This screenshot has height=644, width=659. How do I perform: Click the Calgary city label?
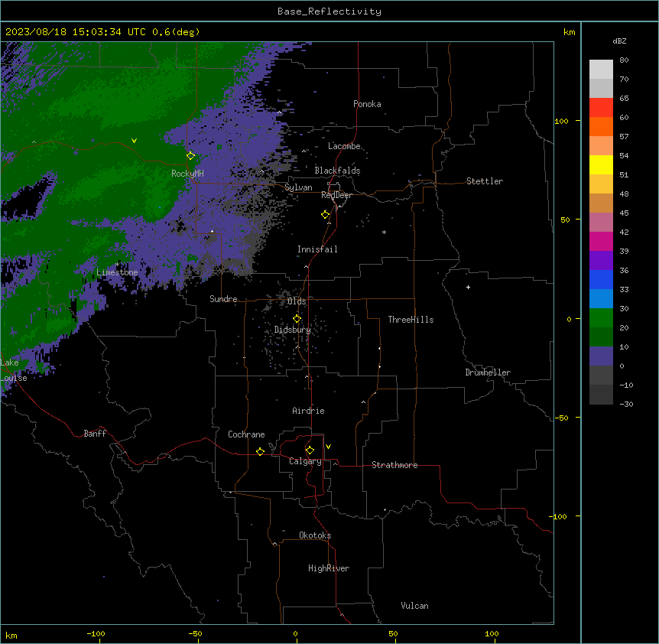(305, 461)
